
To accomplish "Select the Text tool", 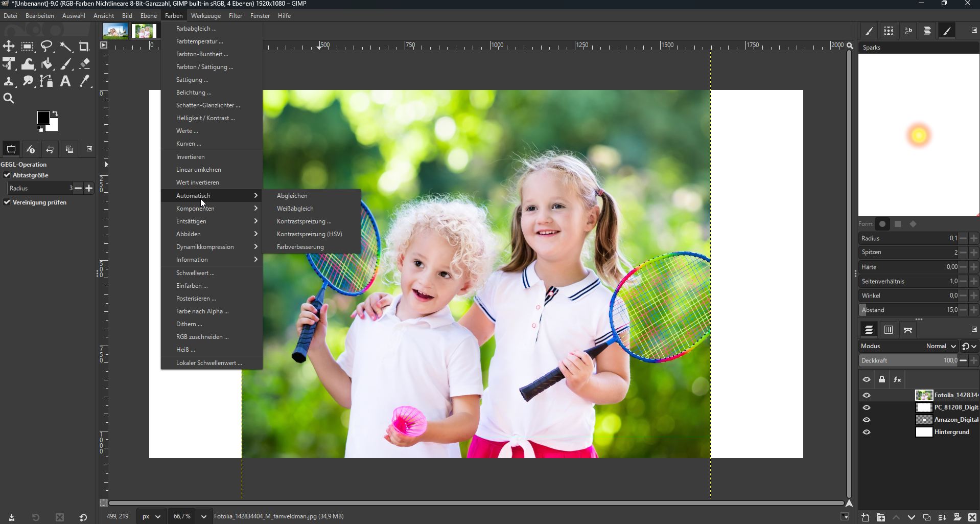I will pos(65,81).
